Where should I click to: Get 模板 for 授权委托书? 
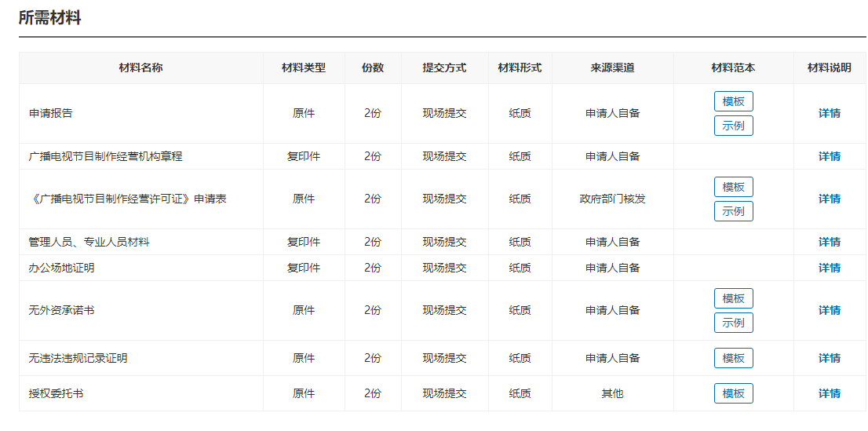[x=733, y=393]
